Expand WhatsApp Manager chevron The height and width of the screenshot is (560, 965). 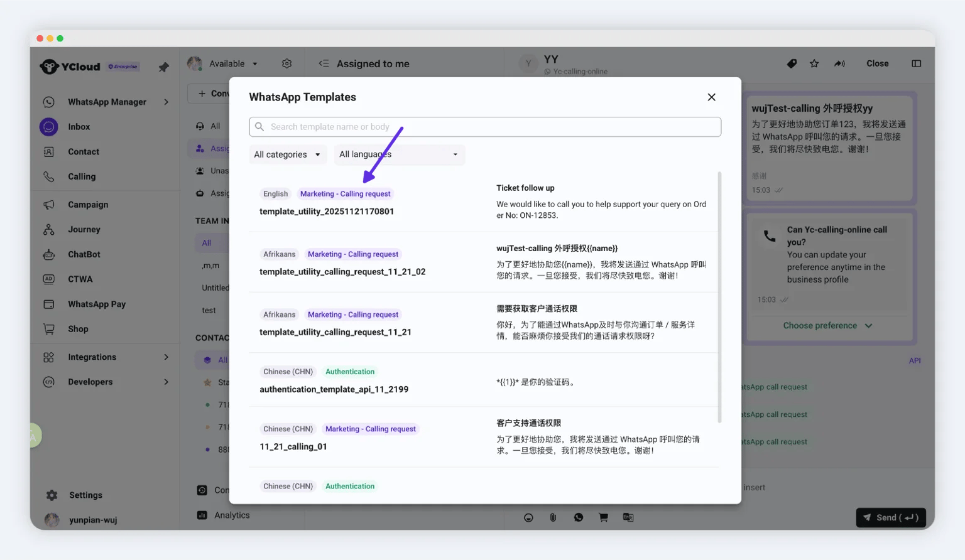tap(166, 102)
